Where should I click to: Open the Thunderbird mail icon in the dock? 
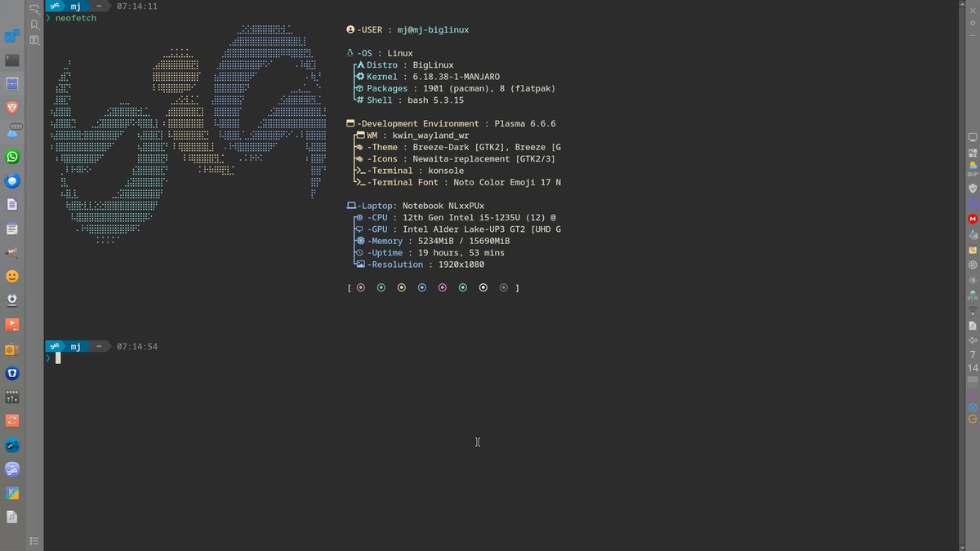click(x=12, y=180)
